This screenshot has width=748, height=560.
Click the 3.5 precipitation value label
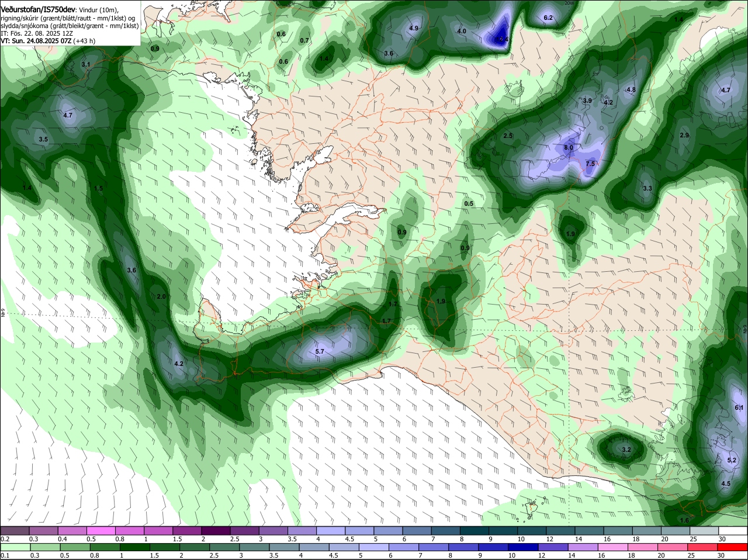43,140
